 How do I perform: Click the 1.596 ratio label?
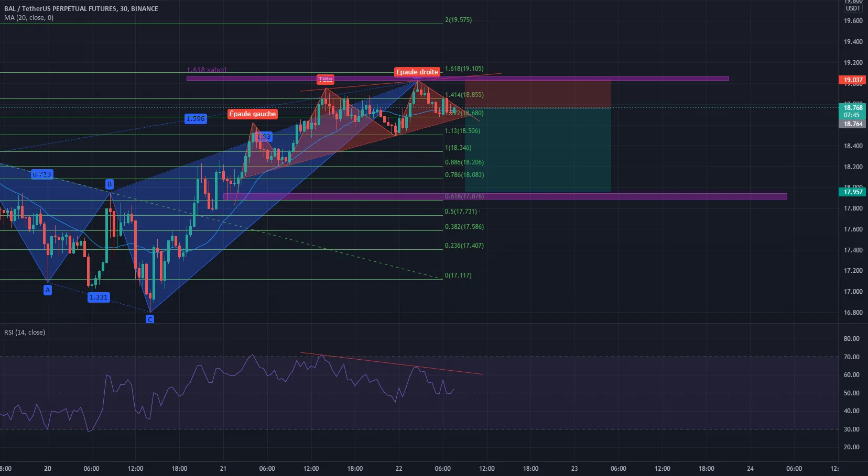coord(196,119)
